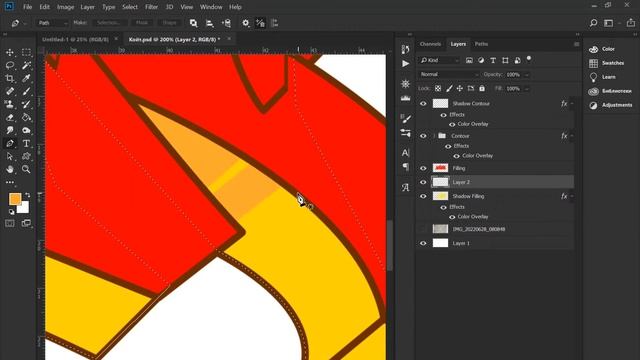Image resolution: width=640 pixels, height=360 pixels.
Task: Open the Path arrangement icon
Action: click(x=226, y=23)
